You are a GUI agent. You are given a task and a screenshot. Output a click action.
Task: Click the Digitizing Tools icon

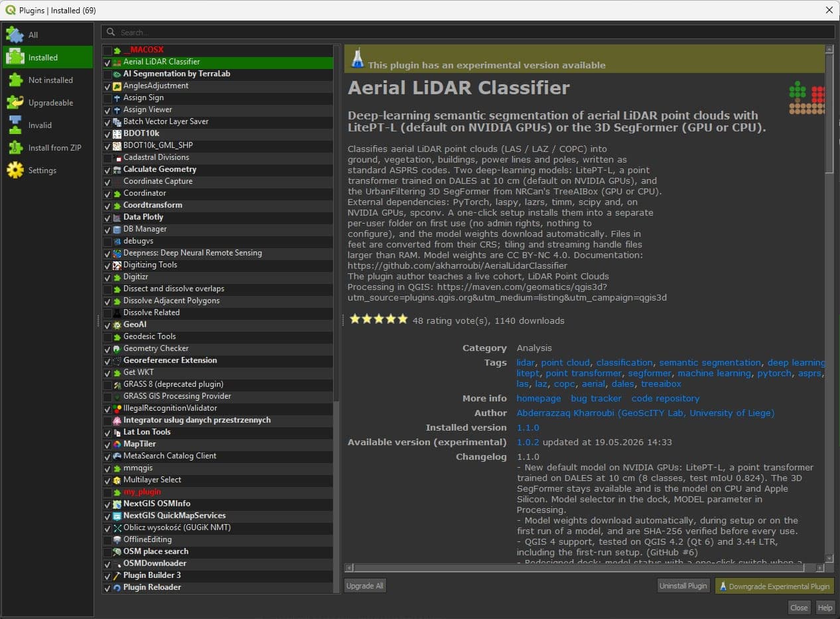pos(117,265)
